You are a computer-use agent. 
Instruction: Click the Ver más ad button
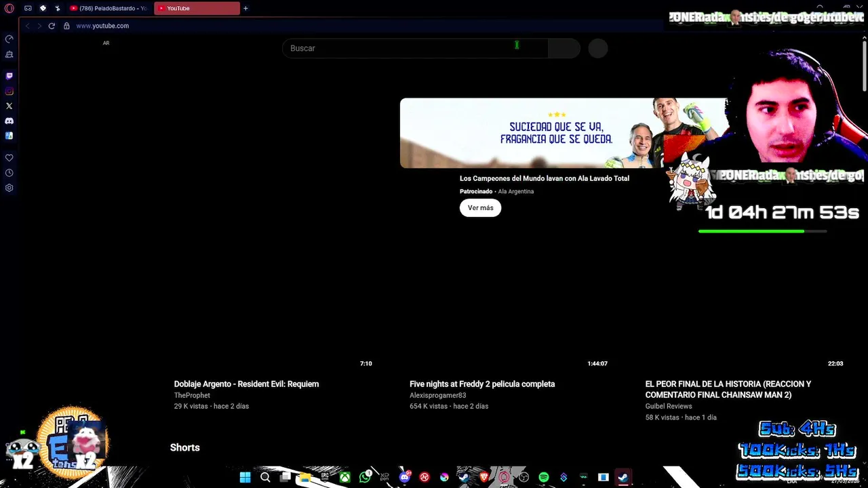(480, 208)
